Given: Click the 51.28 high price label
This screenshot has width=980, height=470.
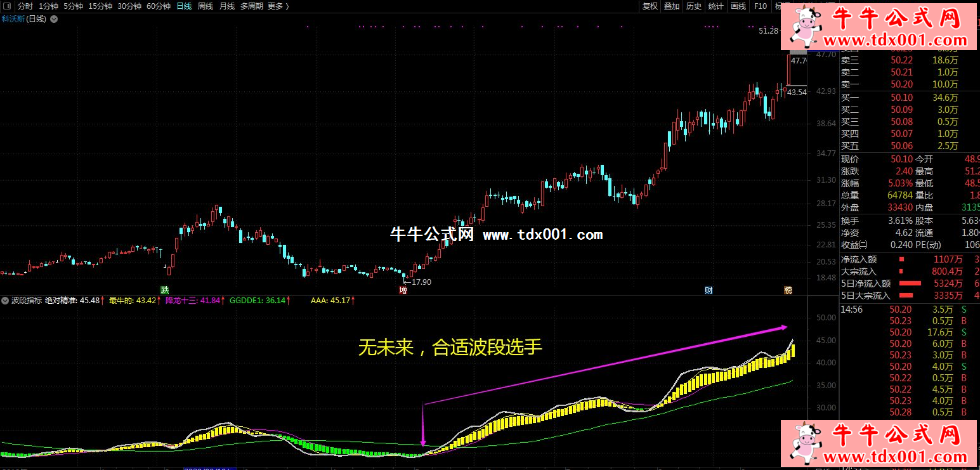Looking at the screenshot, I should [768, 30].
